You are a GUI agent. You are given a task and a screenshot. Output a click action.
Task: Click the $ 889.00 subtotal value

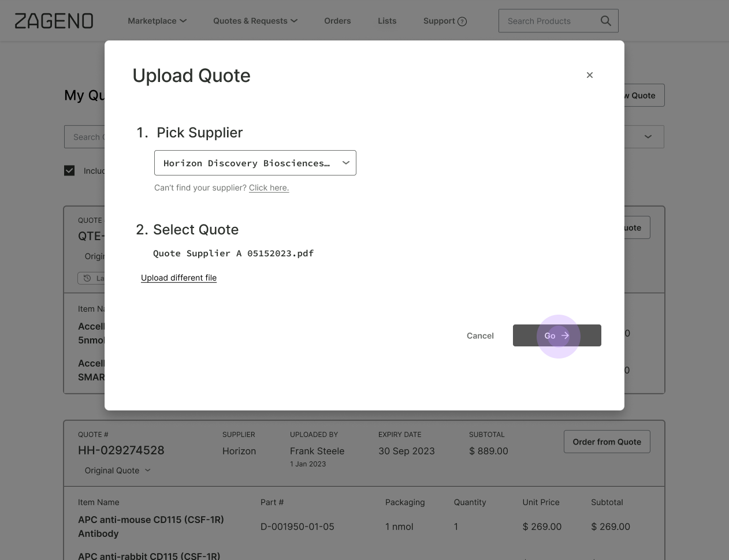point(489,451)
